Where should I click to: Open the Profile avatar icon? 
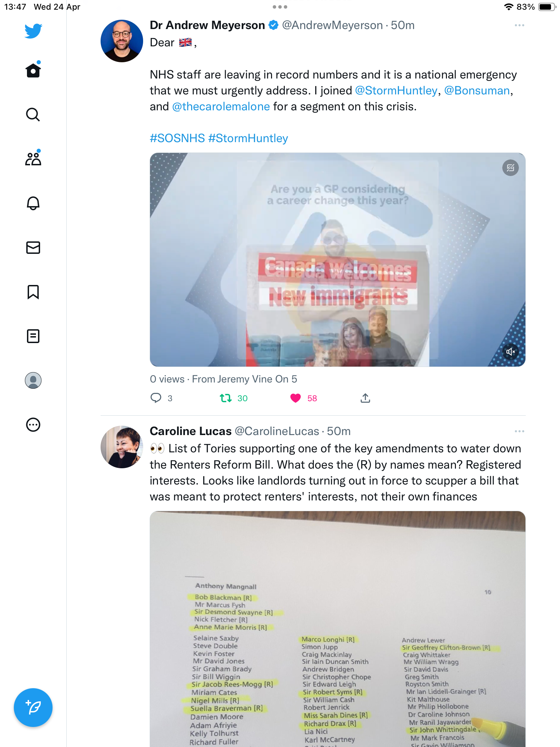pos(33,380)
